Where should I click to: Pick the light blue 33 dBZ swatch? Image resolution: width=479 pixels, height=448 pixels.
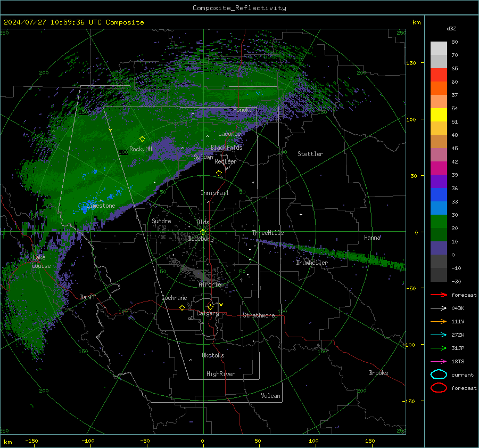pos(439,208)
